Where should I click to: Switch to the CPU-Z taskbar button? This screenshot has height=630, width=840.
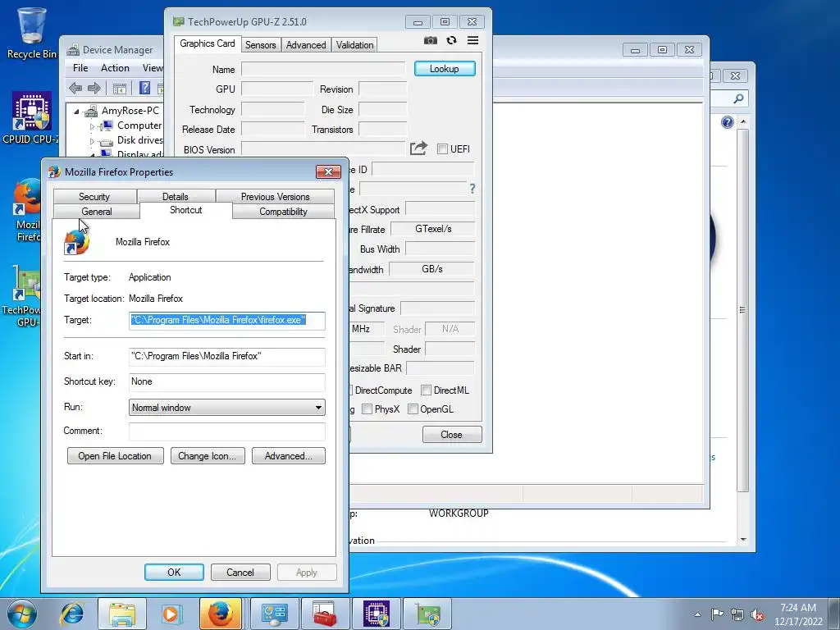pos(376,614)
